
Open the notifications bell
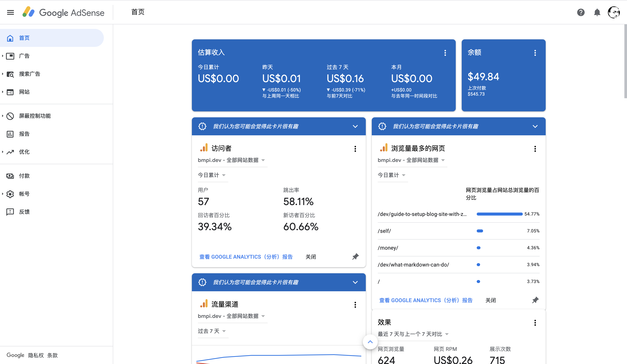coord(597,12)
